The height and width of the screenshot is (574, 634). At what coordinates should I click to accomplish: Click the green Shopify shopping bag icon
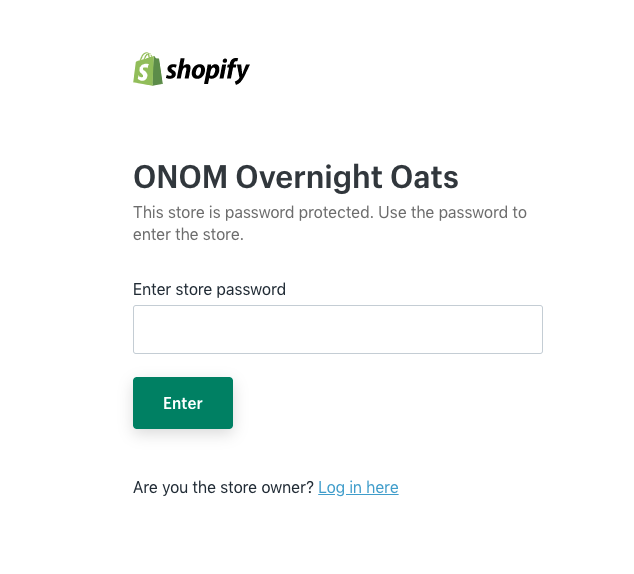click(x=148, y=69)
